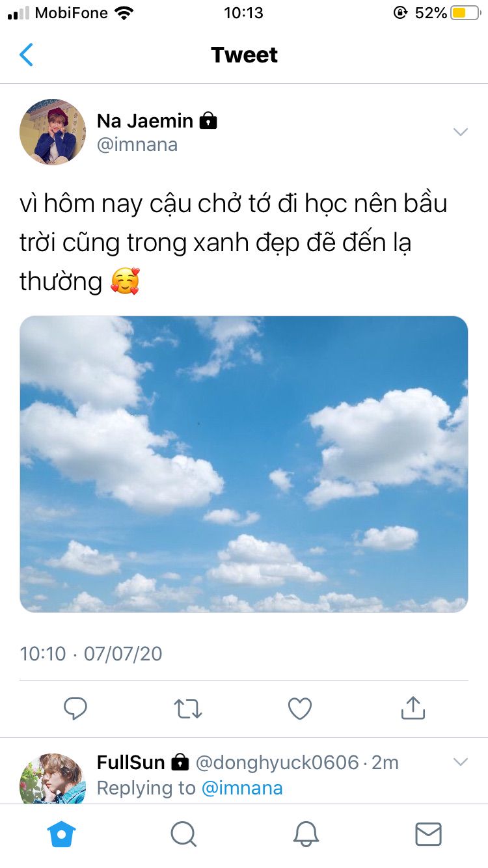This screenshot has height=868, width=488.
Task: Retweet this tweet
Action: click(x=188, y=708)
